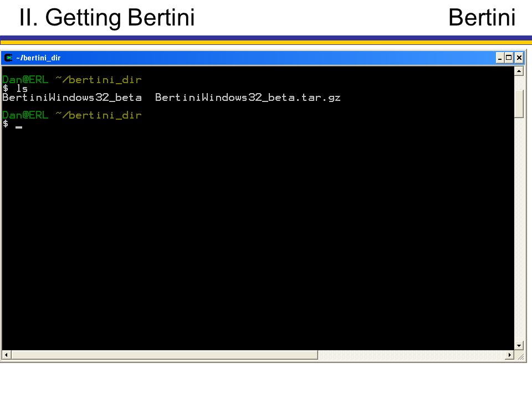
Task: Click the horizontal scrollbar left arrow
Action: [7, 355]
